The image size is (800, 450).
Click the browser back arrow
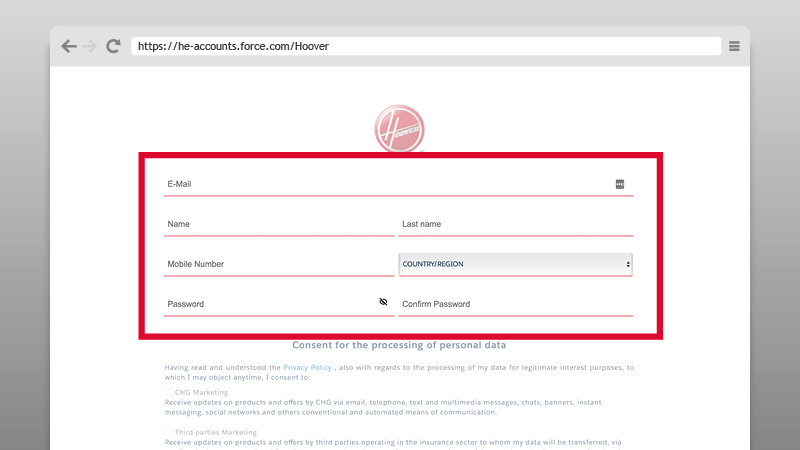[68, 46]
